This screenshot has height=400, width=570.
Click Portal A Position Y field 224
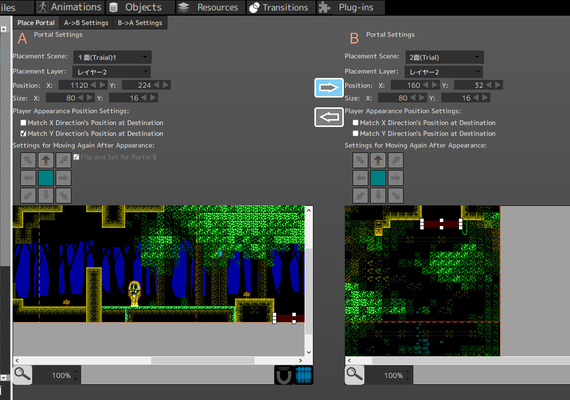tap(137, 85)
